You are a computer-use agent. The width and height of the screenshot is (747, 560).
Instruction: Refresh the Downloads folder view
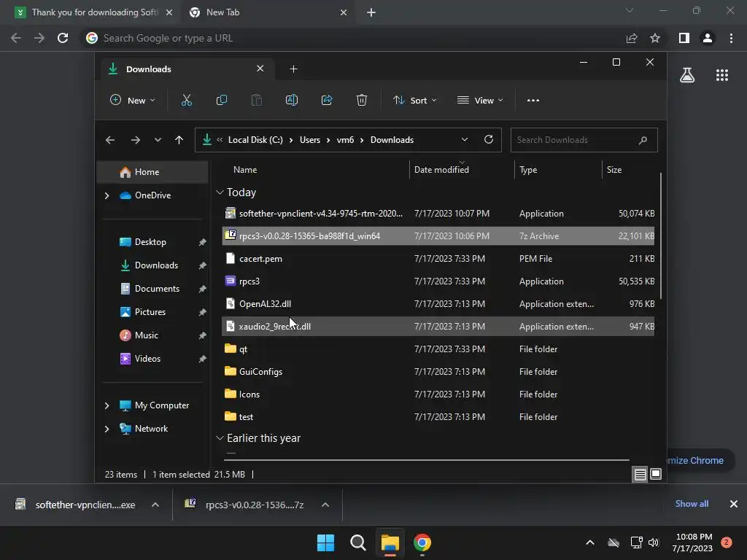point(489,139)
